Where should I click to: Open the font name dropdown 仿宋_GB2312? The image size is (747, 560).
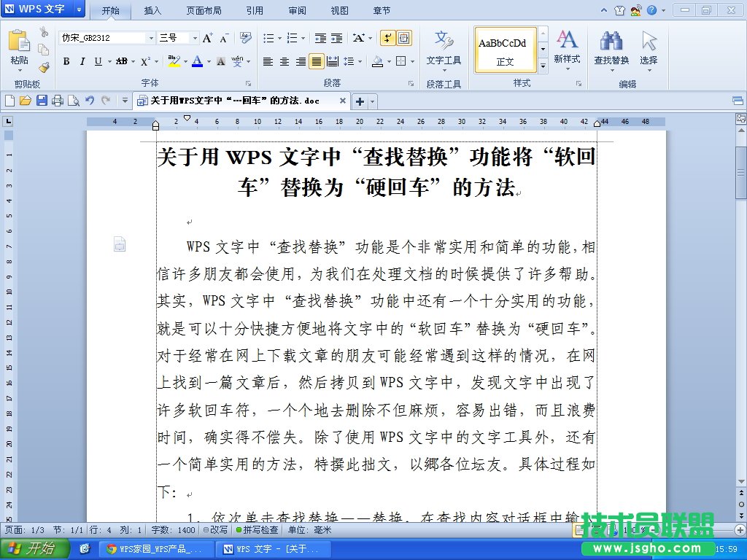pos(151,38)
